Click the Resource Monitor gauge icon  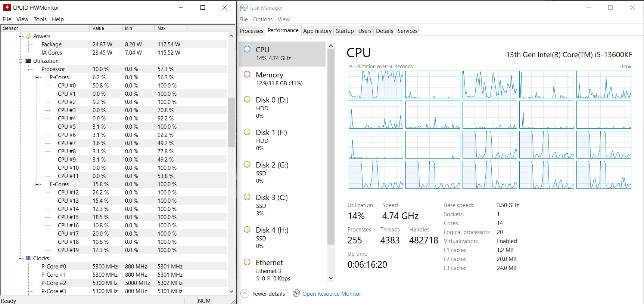296,294
